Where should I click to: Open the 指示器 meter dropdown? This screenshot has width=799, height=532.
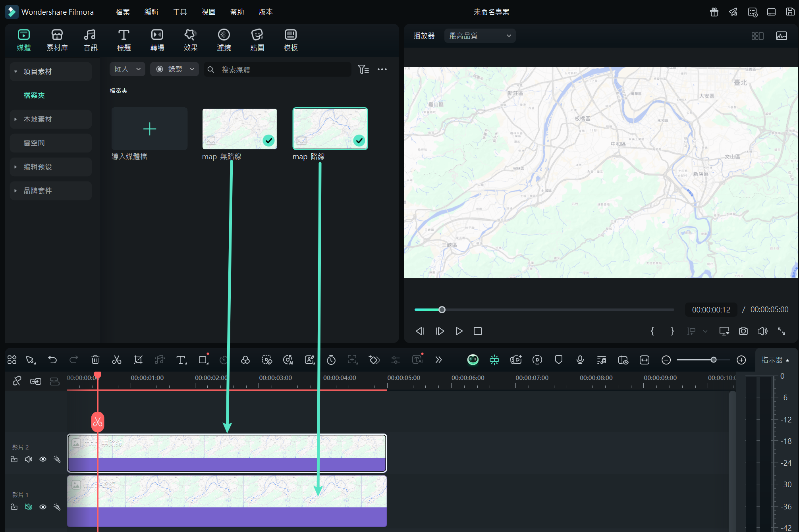(775, 360)
